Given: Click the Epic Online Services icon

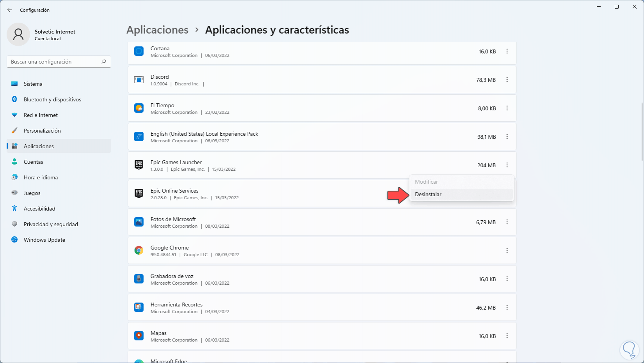Looking at the screenshot, I should pos(139,193).
